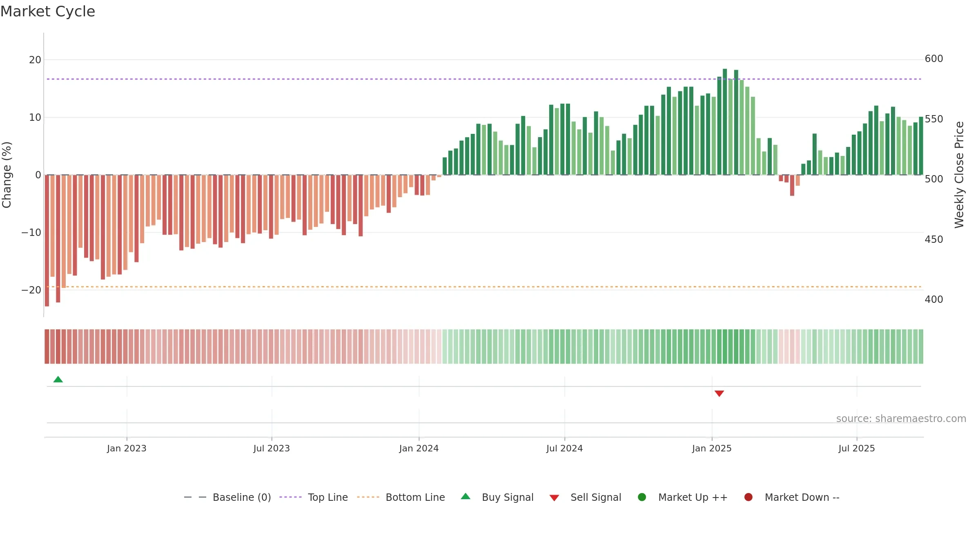Click the Jan 2024 x-axis label
The height and width of the screenshot is (551, 980).
419,448
